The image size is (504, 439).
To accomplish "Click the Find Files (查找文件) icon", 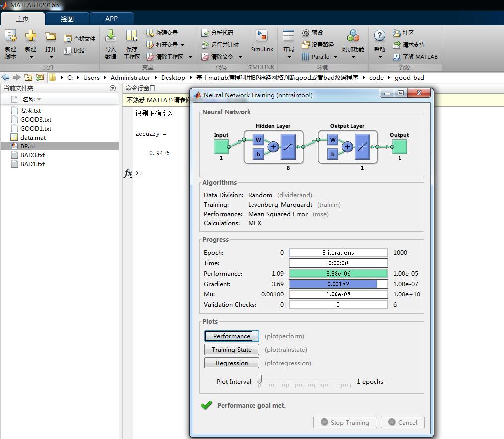I will pyautogui.click(x=68, y=39).
